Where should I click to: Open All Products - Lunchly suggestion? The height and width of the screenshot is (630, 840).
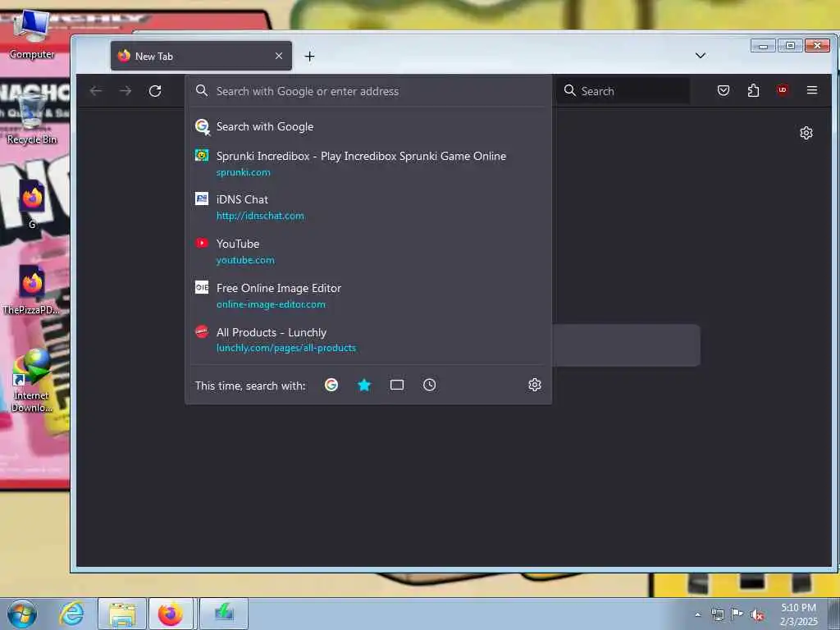[368, 340]
